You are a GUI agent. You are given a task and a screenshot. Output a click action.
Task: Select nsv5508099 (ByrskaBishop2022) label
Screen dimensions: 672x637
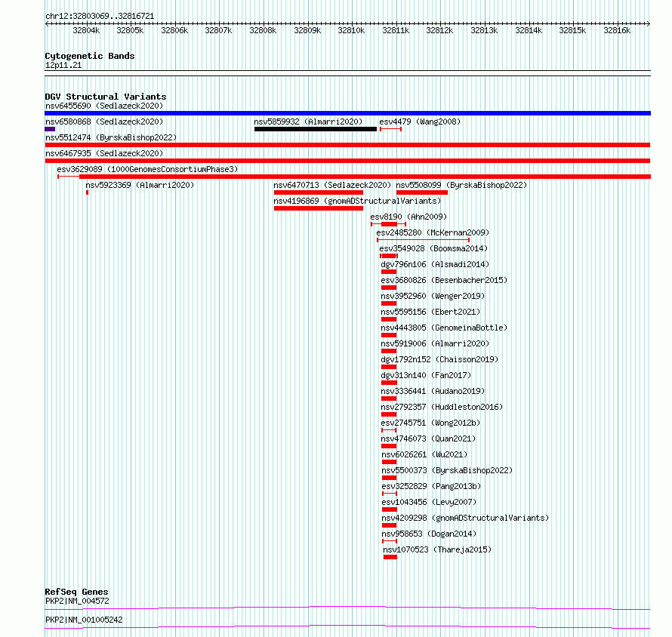click(x=461, y=185)
